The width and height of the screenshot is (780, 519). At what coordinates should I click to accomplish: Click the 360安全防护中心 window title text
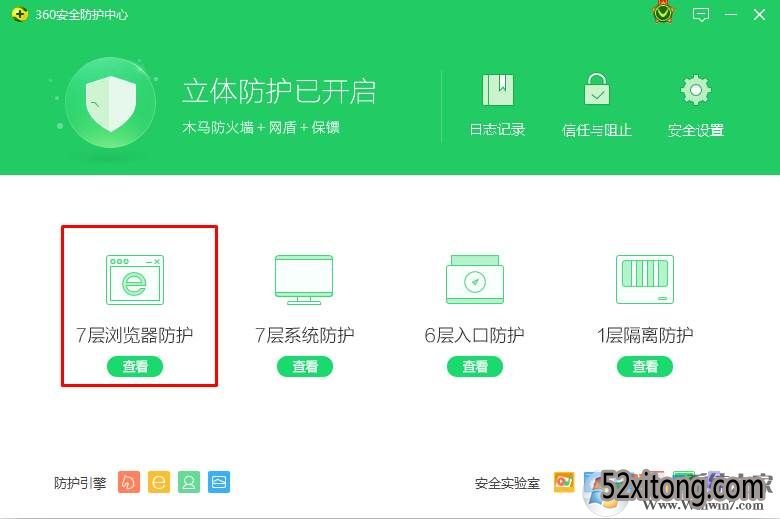(82, 15)
